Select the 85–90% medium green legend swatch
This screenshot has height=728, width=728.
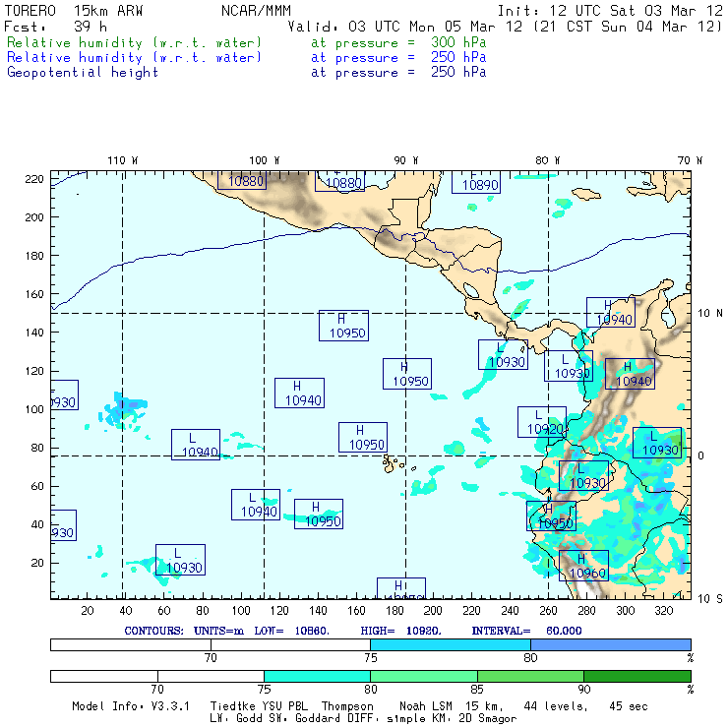[x=530, y=676]
